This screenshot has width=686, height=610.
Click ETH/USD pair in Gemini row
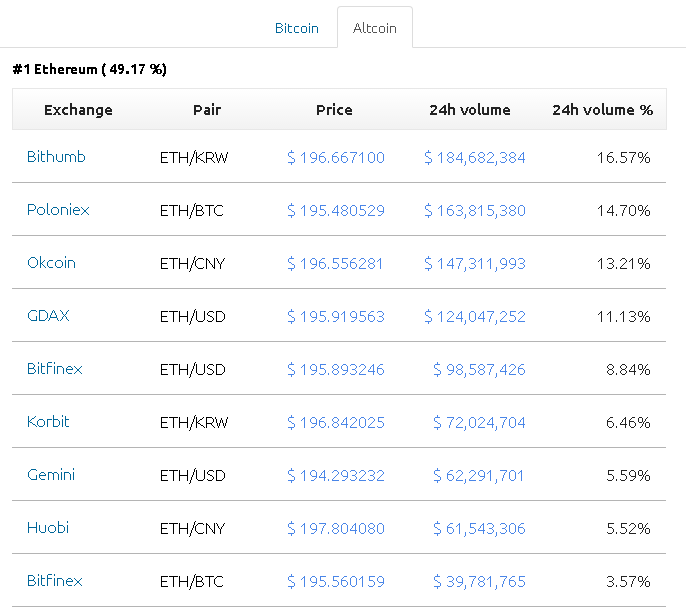[x=192, y=475]
